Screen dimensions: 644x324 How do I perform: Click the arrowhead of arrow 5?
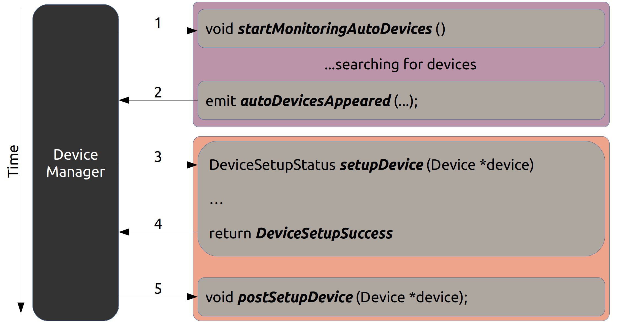click(192, 297)
